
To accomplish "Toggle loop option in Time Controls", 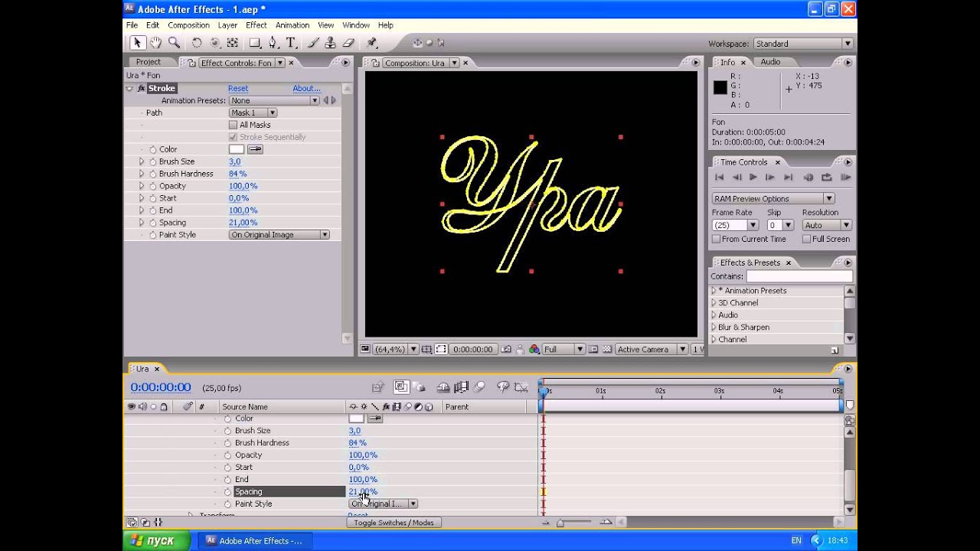I will (827, 178).
